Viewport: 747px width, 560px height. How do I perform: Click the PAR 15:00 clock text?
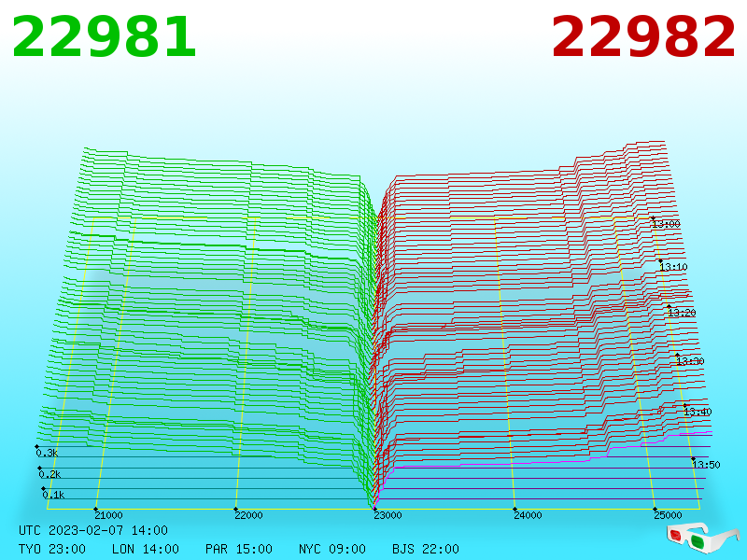pos(239,549)
